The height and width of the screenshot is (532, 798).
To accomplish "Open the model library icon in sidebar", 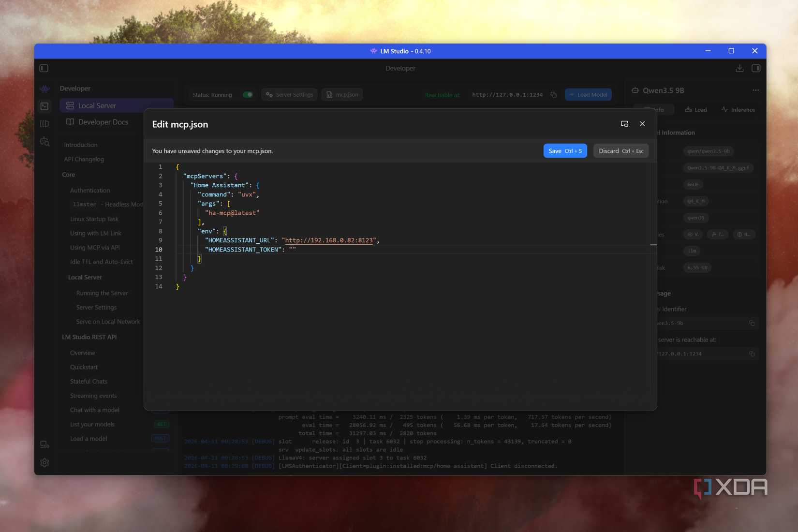I will (44, 124).
